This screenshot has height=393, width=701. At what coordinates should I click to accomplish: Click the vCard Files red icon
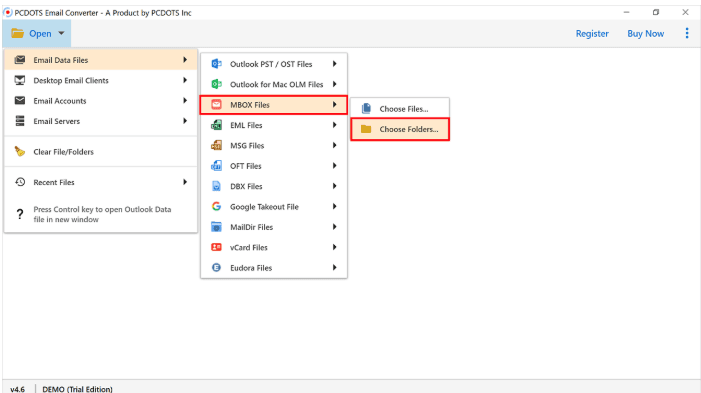click(216, 247)
